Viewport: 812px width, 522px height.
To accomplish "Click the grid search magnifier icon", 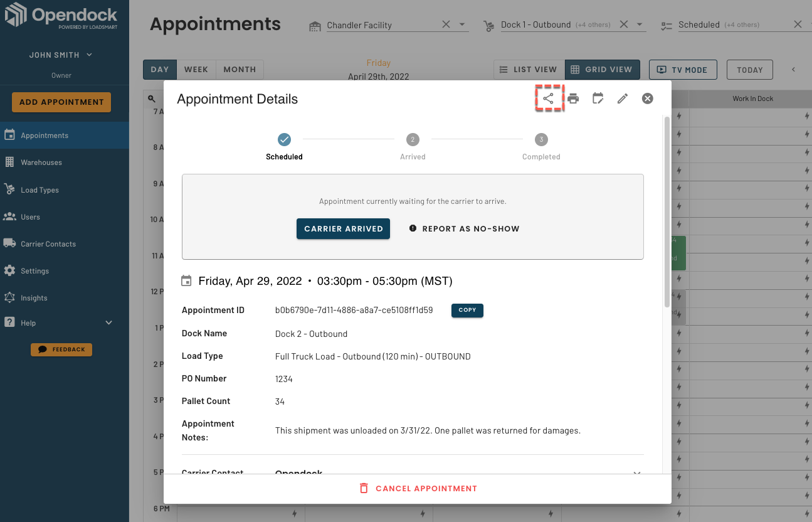I will (x=151, y=99).
